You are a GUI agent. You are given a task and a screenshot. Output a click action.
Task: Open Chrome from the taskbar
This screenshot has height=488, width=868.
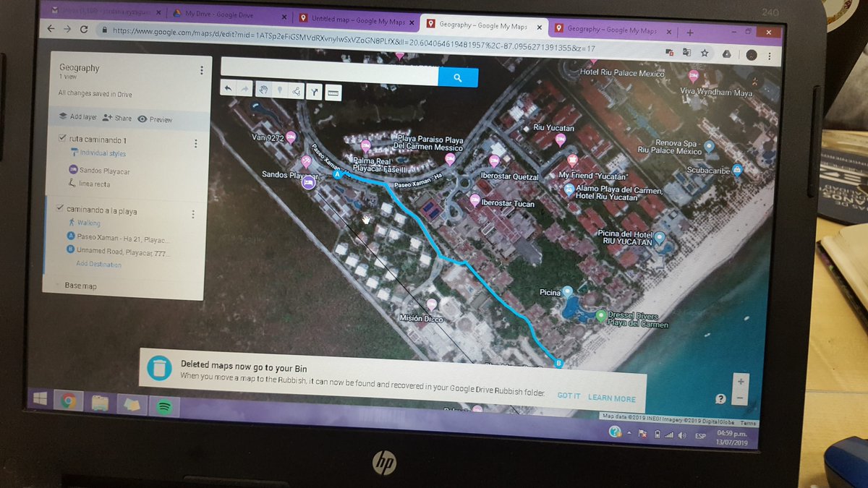(x=69, y=401)
